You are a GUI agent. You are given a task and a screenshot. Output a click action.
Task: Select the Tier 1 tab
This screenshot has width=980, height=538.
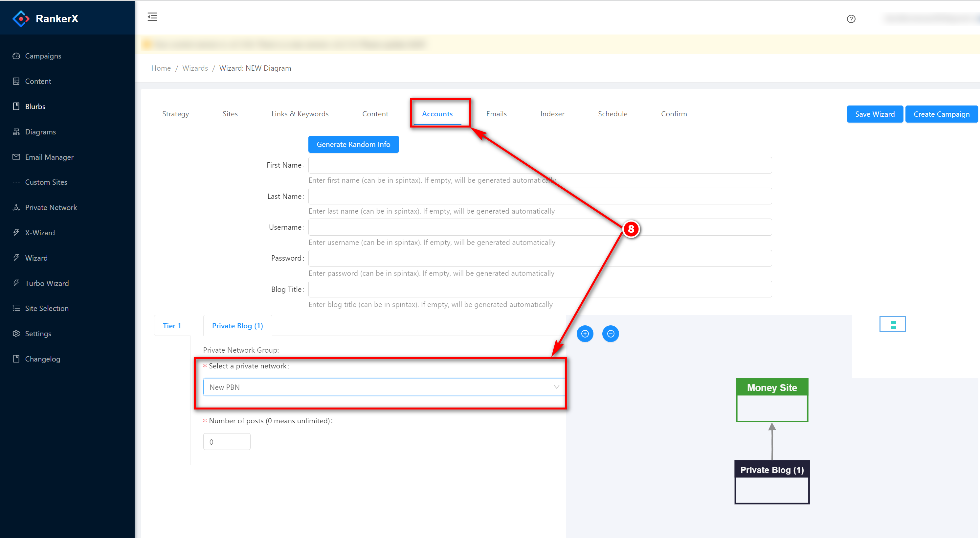click(x=171, y=326)
